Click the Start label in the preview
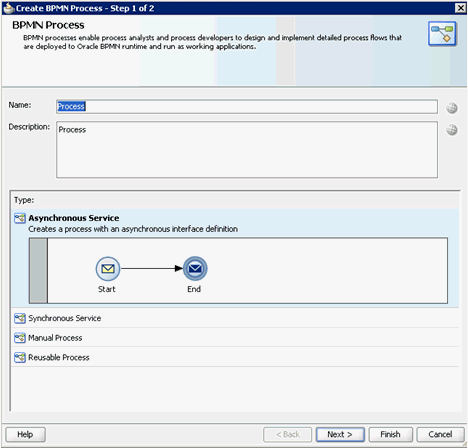This screenshot has height=448, width=468. click(x=107, y=289)
